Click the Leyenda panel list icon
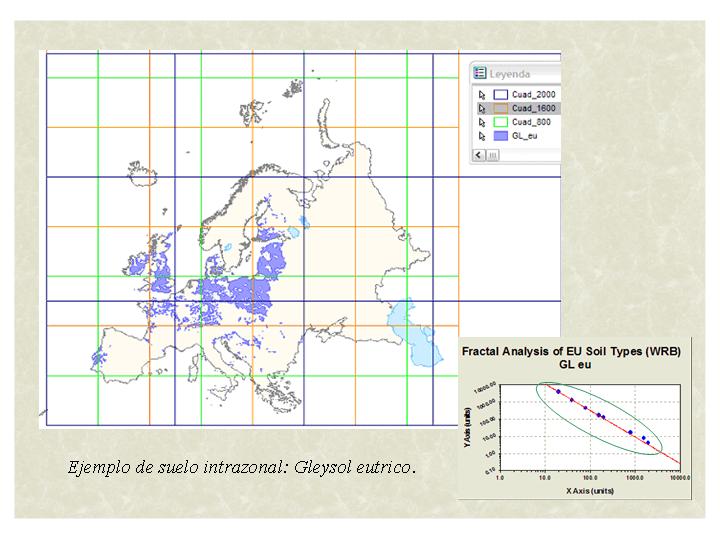Image resolution: width=720 pixels, height=540 pixels. [481, 73]
